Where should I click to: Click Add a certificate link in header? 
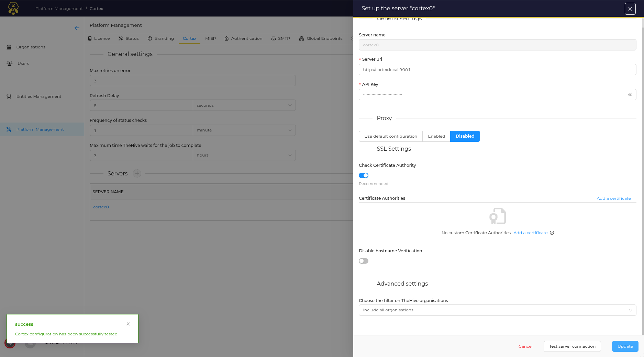pos(614,198)
